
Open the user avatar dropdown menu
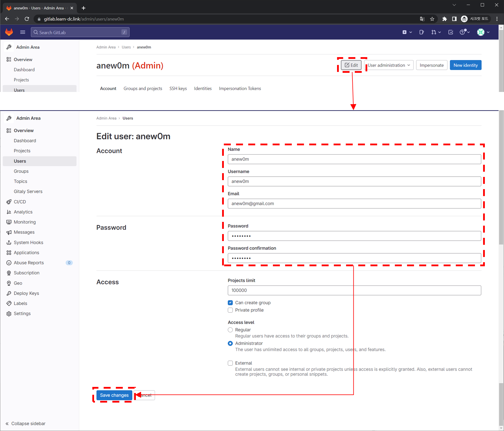coord(483,32)
